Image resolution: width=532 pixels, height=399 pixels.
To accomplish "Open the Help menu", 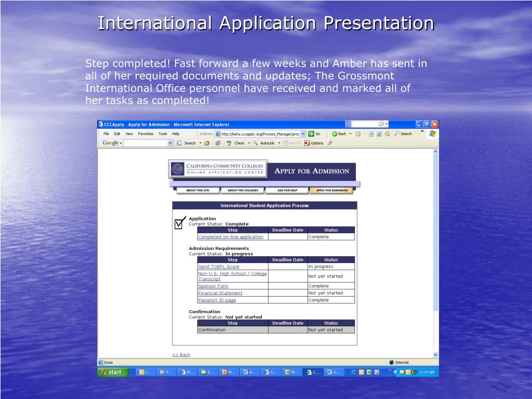I will [176, 134].
